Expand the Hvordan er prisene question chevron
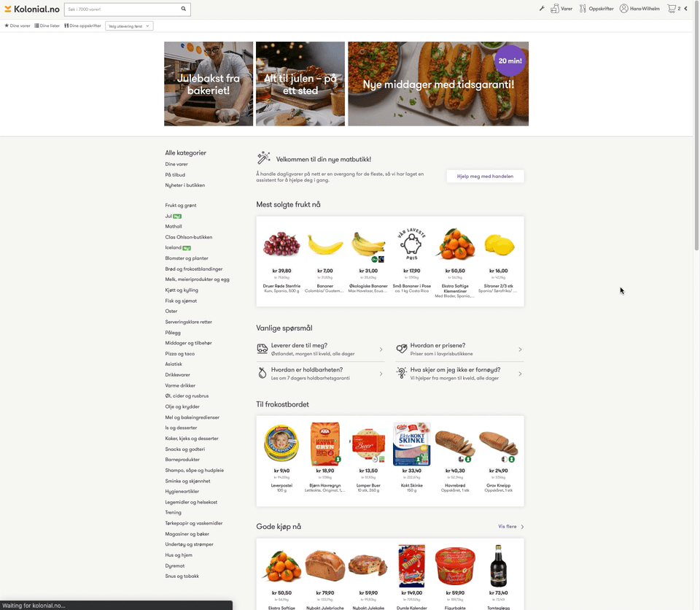The image size is (700, 610). click(520, 350)
